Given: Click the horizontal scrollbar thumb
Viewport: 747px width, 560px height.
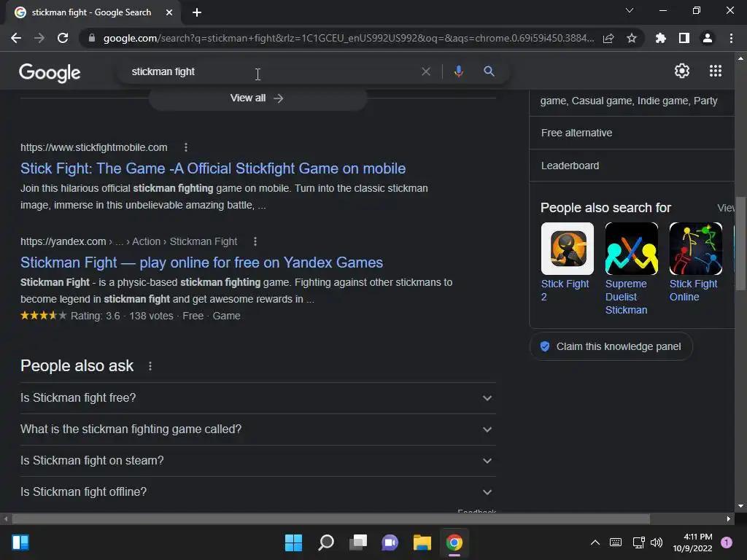Looking at the screenshot, I should coord(331,518).
